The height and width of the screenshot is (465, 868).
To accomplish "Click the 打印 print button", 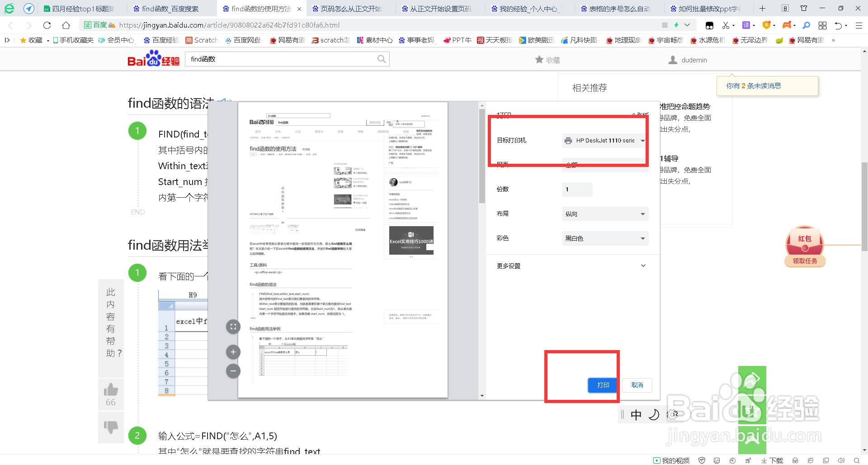I will (602, 385).
